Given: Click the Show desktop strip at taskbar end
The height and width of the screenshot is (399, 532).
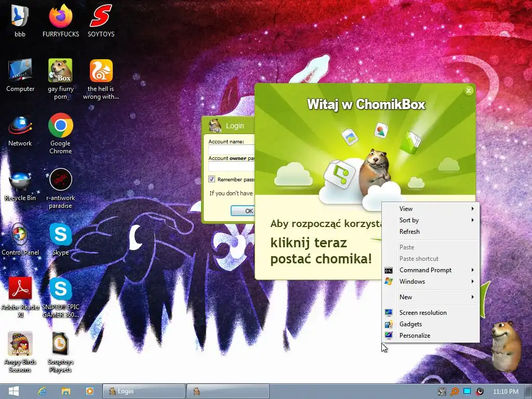Looking at the screenshot, I should point(528,391).
